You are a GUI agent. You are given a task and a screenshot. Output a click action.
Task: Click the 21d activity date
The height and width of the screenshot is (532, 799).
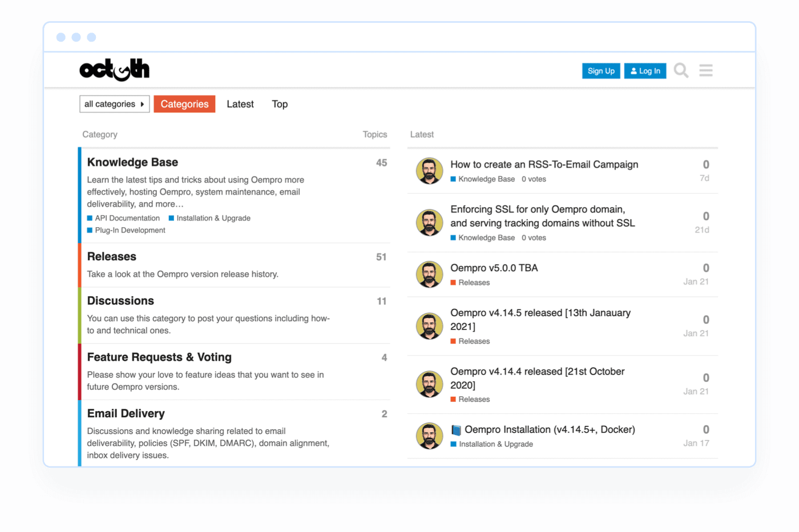coord(702,229)
